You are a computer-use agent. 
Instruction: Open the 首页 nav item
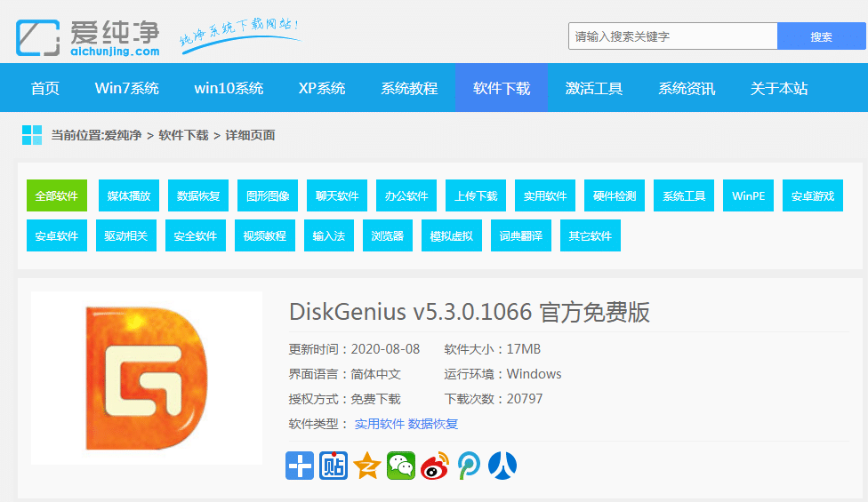[x=44, y=89]
